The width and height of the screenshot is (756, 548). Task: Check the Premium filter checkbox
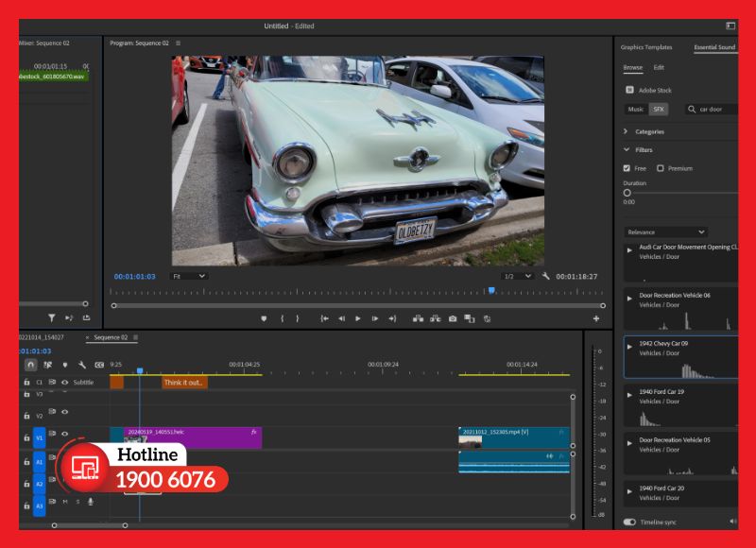pos(660,168)
